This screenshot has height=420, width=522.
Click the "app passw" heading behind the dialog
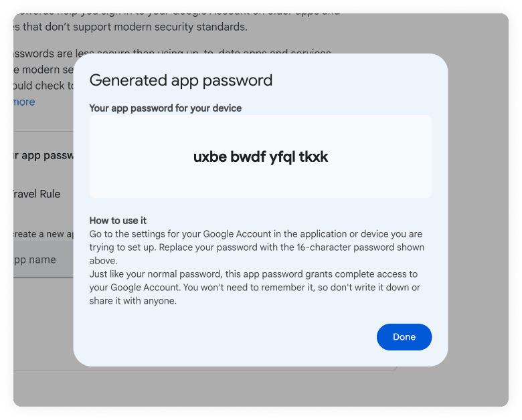[41, 155]
